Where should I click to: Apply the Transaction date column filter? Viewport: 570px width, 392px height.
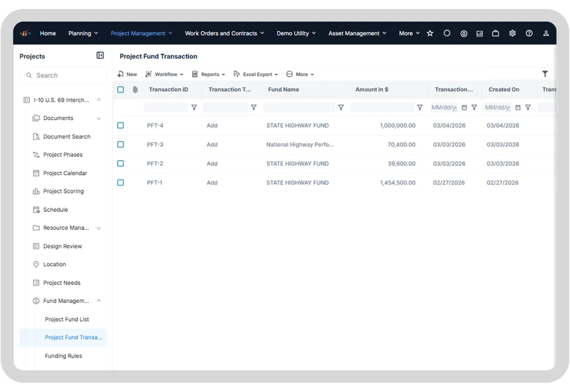[x=474, y=107]
